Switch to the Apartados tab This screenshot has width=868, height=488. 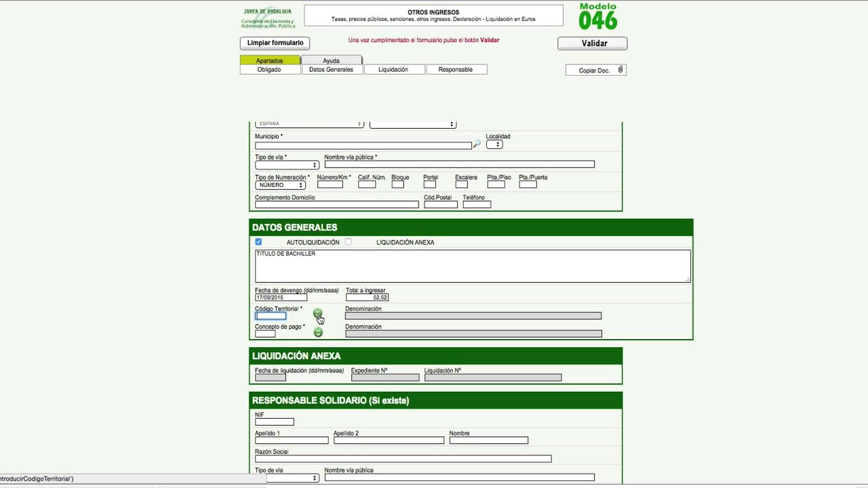(x=270, y=60)
